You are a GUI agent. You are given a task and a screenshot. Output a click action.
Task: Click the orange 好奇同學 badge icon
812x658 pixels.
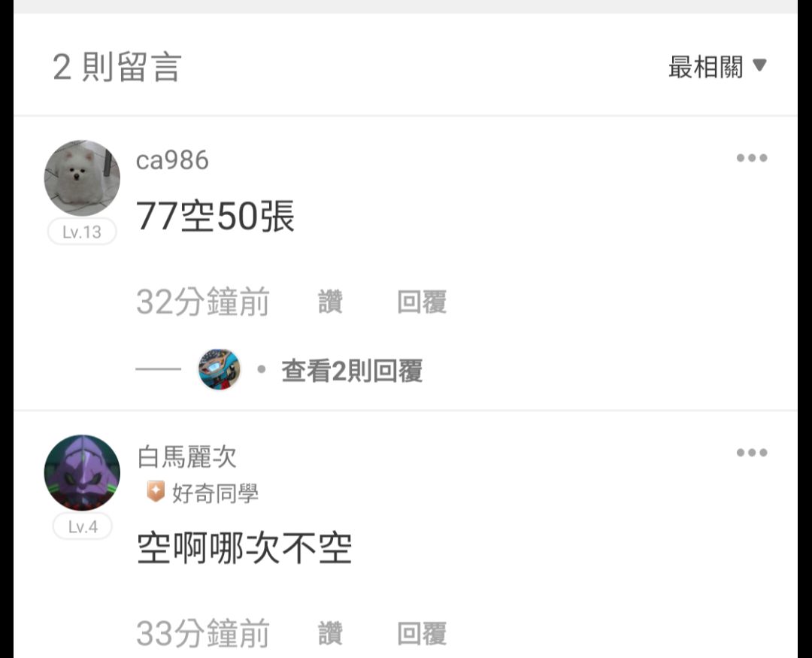point(156,492)
